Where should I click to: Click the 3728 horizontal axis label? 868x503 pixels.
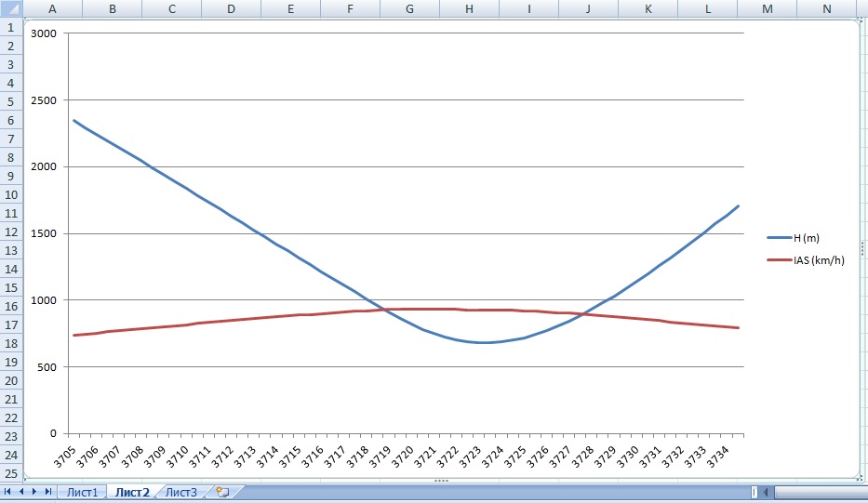click(583, 457)
